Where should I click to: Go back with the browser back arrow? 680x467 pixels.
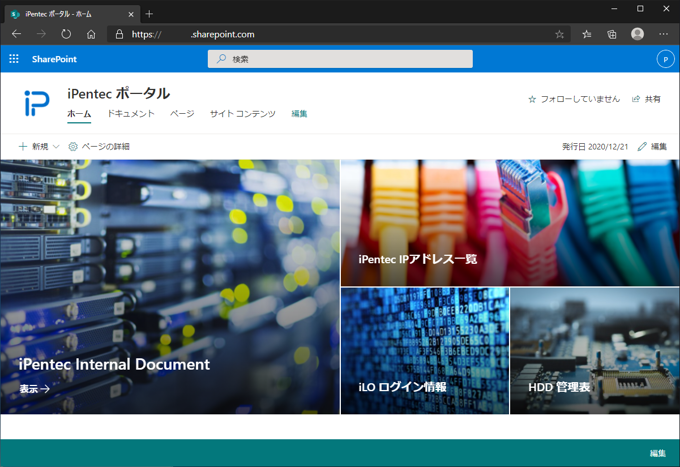tap(16, 34)
